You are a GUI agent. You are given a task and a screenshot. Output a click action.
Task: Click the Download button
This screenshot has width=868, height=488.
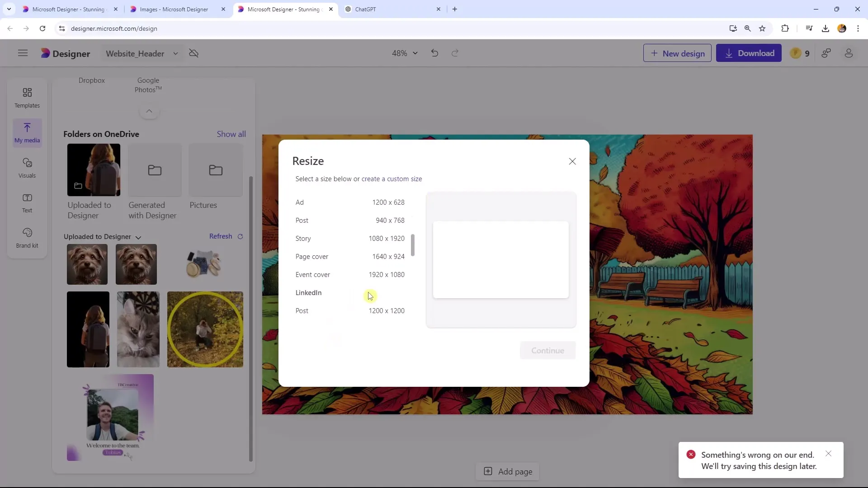pyautogui.click(x=749, y=53)
